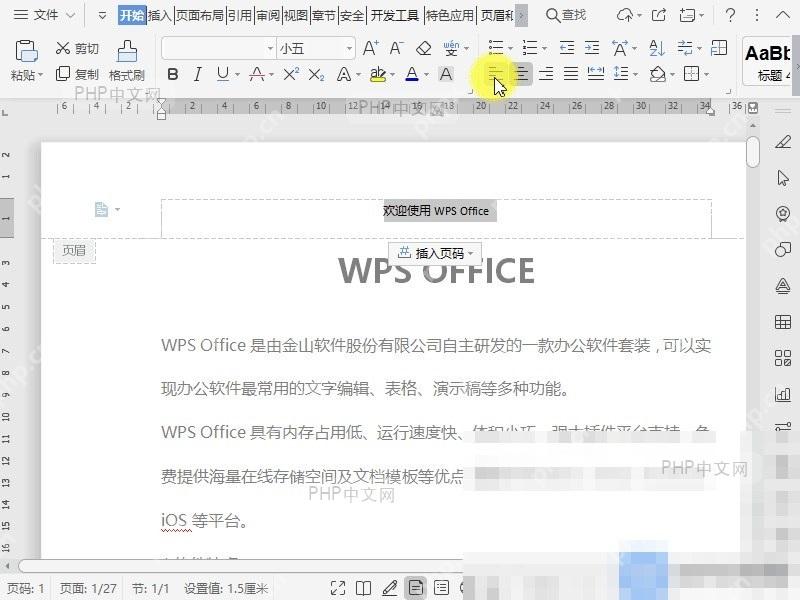Click the clear formatting eraser icon

423,48
